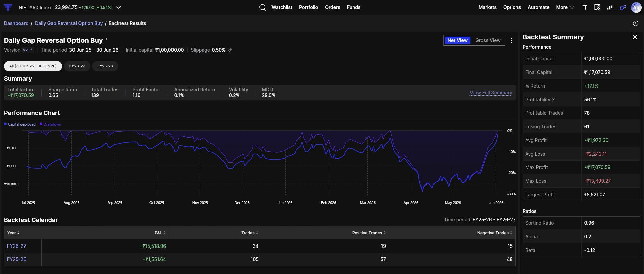Image resolution: width=644 pixels, height=274 pixels.
Task: Open the version v2 selector
Action: [28, 50]
